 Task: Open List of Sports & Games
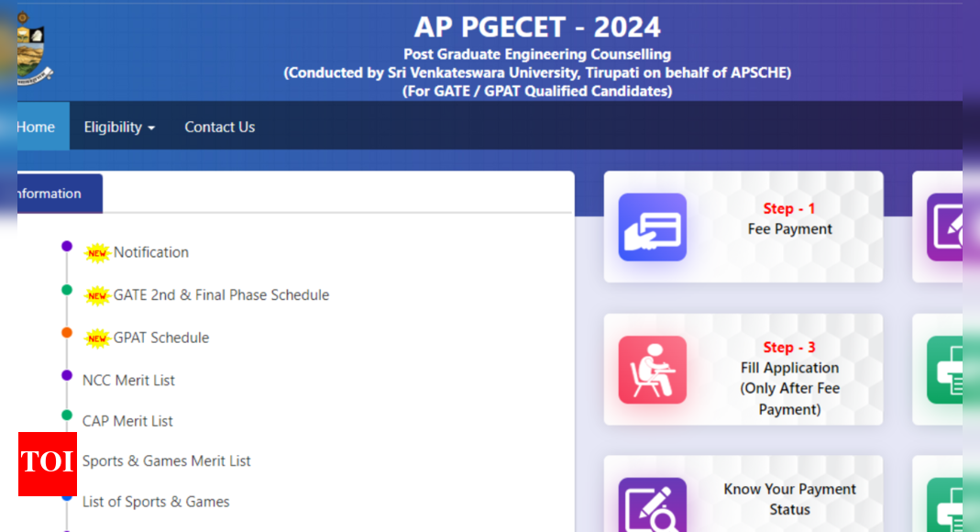pos(156,502)
